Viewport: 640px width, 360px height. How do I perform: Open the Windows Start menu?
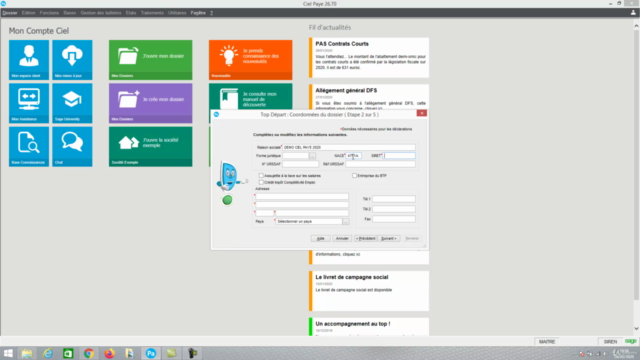(8, 353)
